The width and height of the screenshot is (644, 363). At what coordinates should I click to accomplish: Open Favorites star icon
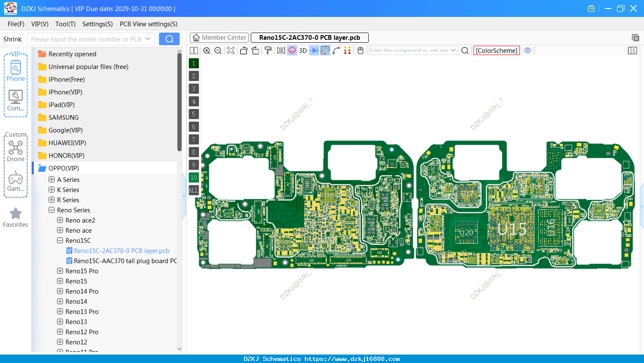tap(16, 217)
